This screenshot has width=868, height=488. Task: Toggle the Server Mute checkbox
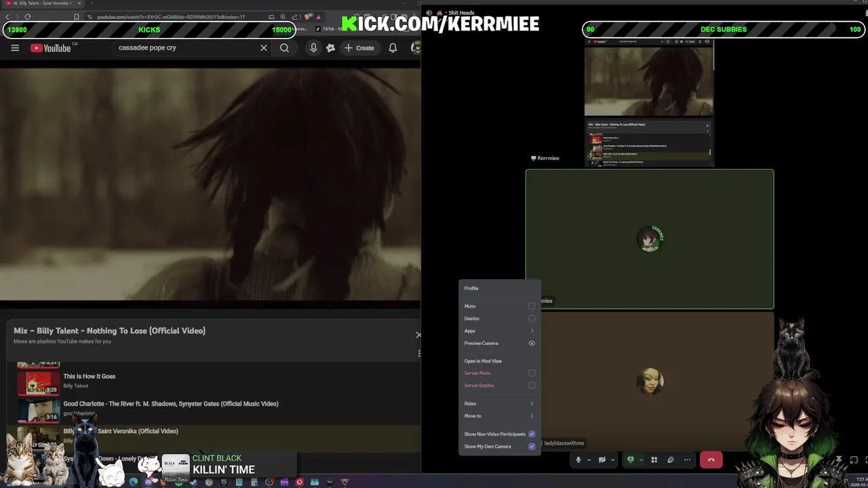coord(532,373)
